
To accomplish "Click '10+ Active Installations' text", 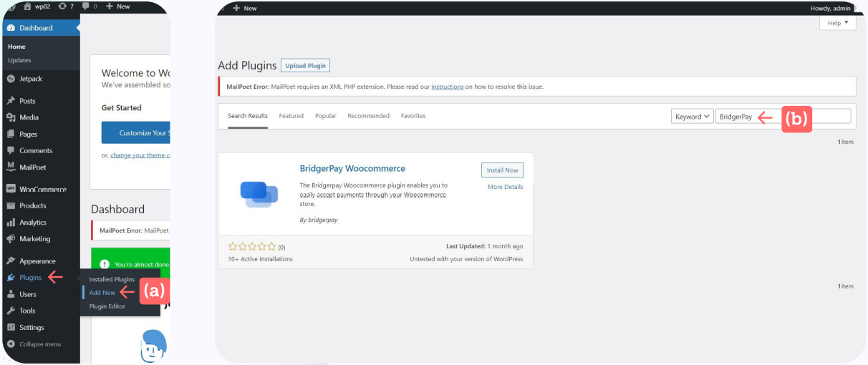I will (x=260, y=259).
